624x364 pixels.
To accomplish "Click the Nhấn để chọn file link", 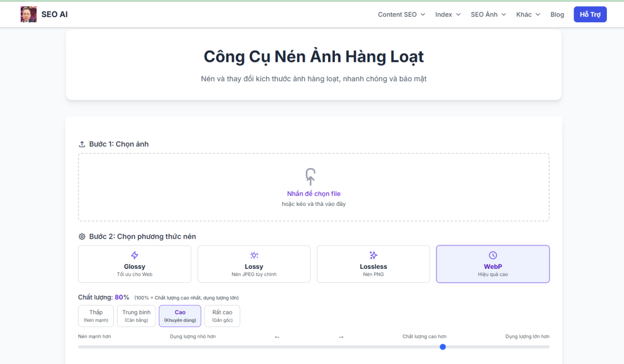I will (314, 193).
